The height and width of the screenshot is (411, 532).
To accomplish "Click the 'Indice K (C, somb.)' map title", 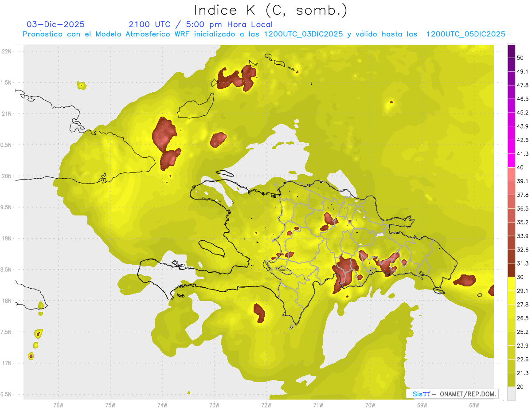I will (271, 10).
